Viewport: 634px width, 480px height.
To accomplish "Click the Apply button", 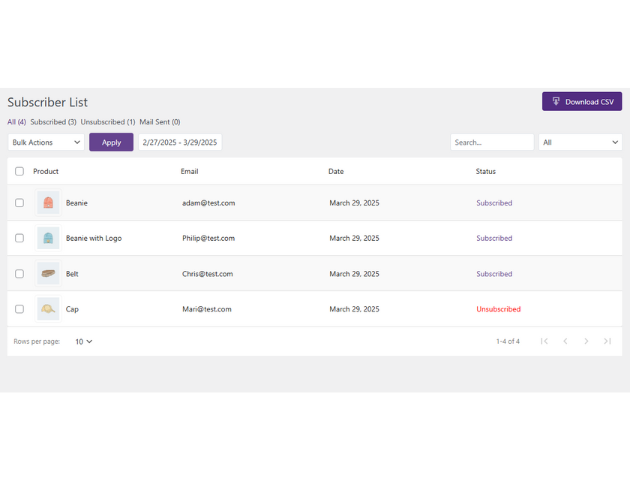I will coord(111,142).
